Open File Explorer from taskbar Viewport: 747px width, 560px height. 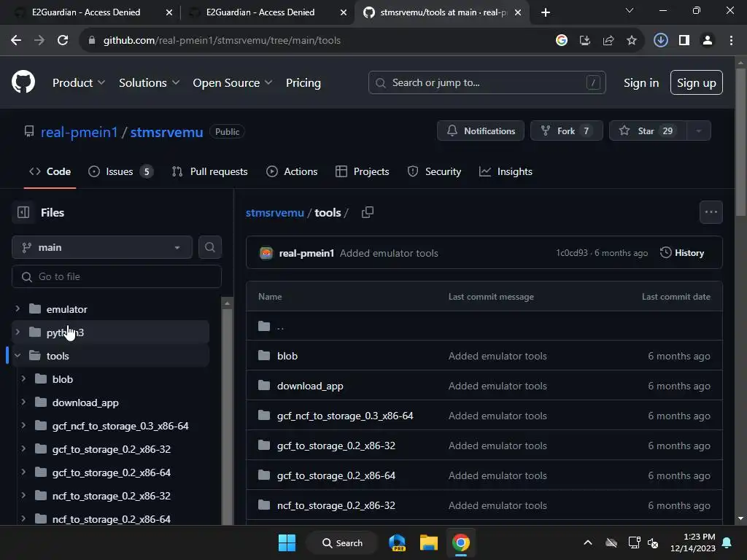click(429, 542)
